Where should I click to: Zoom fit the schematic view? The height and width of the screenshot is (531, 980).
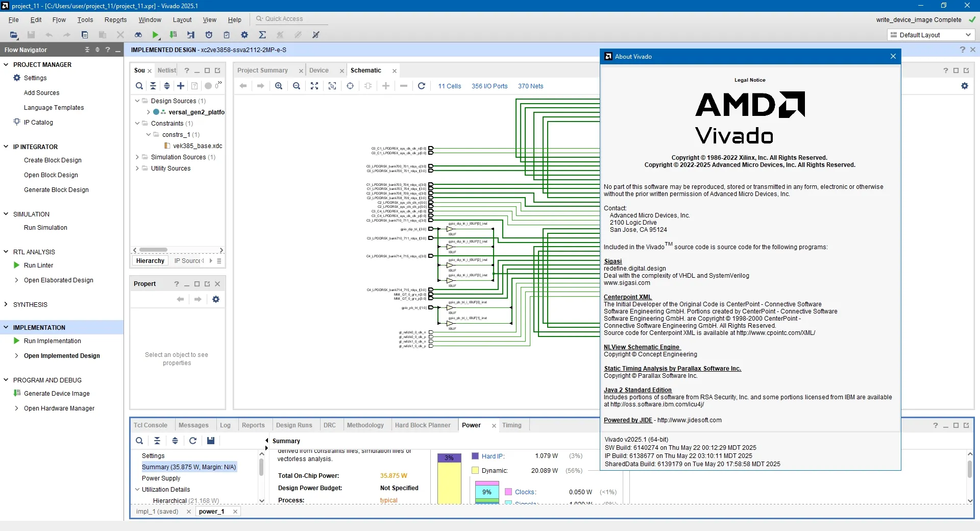pyautogui.click(x=314, y=86)
